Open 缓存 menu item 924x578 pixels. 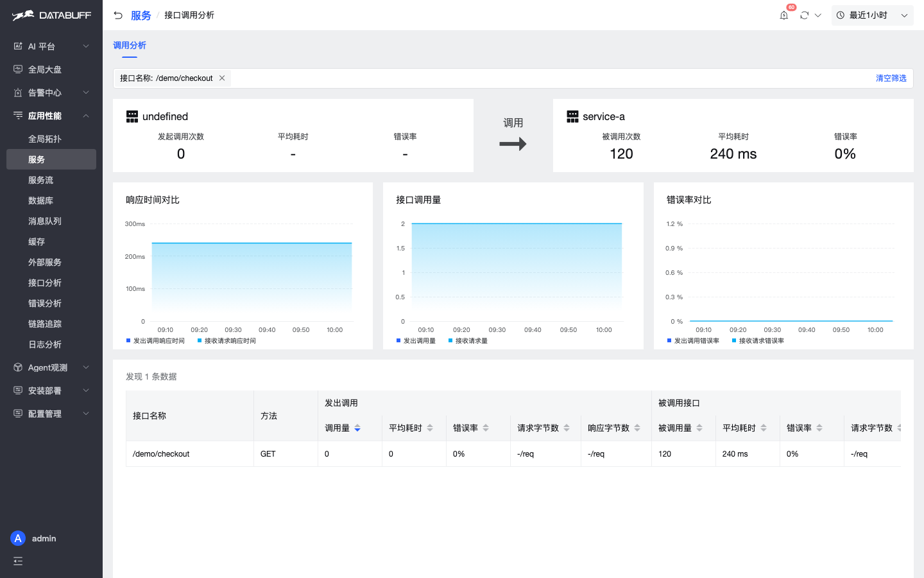click(x=51, y=241)
